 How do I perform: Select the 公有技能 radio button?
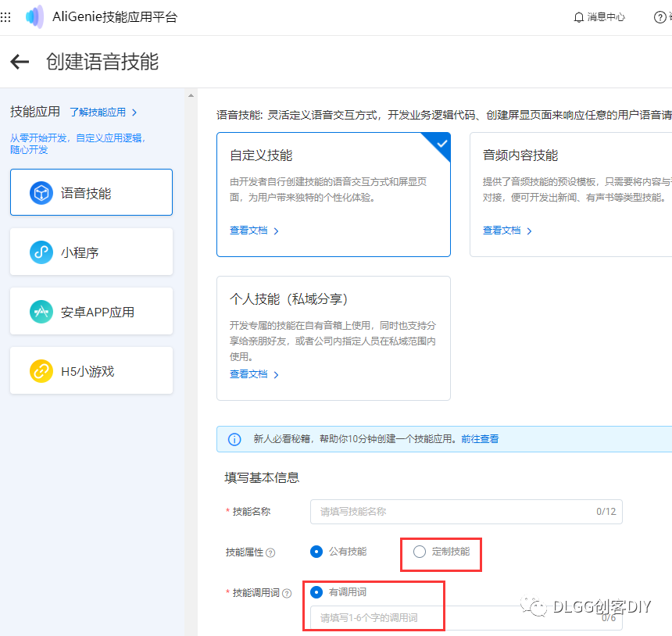(316, 552)
